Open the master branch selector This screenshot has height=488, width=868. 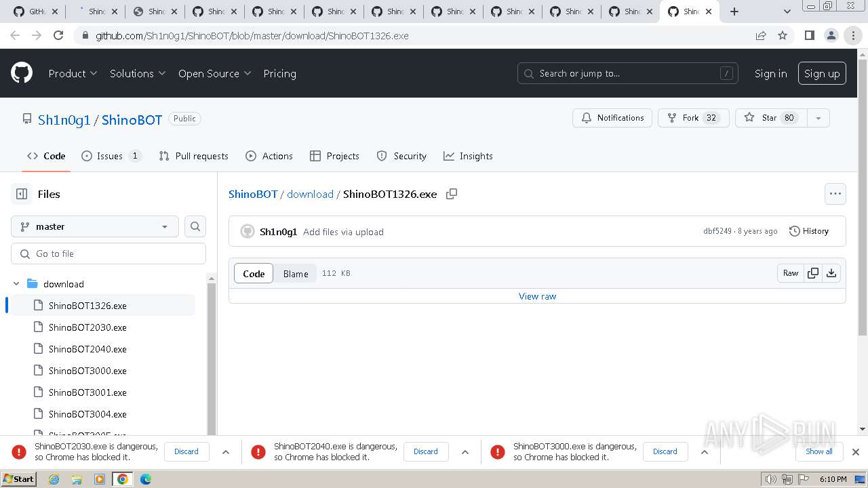pyautogui.click(x=95, y=226)
